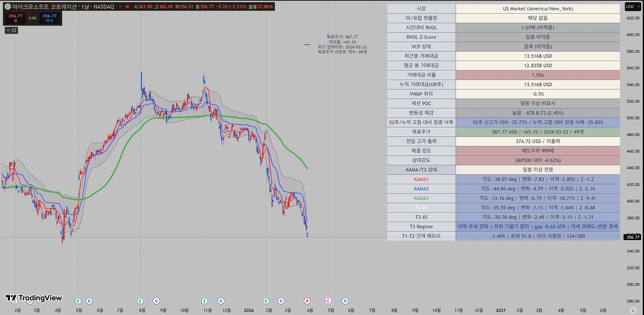Click the future dividend D marker near June
644x315 pixels.
coord(345,301)
